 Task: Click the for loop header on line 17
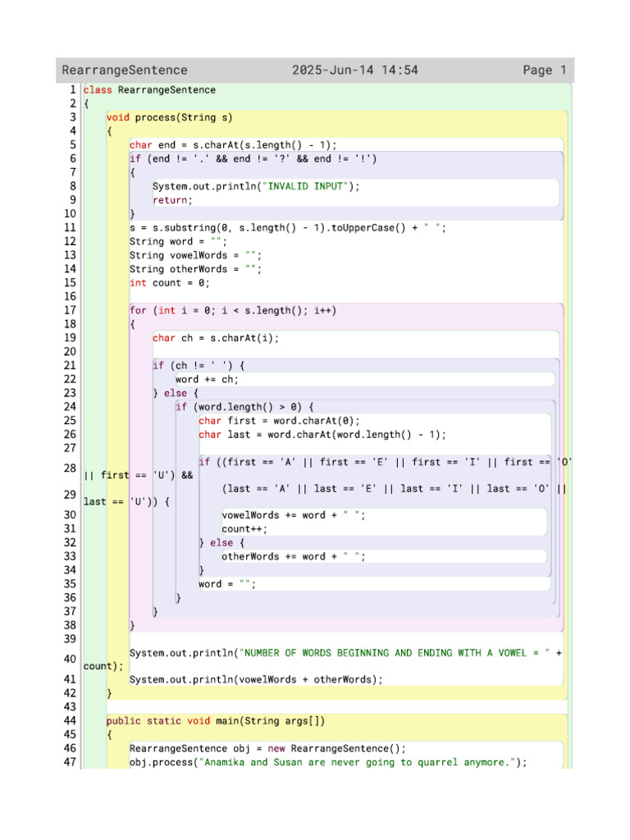tap(233, 311)
